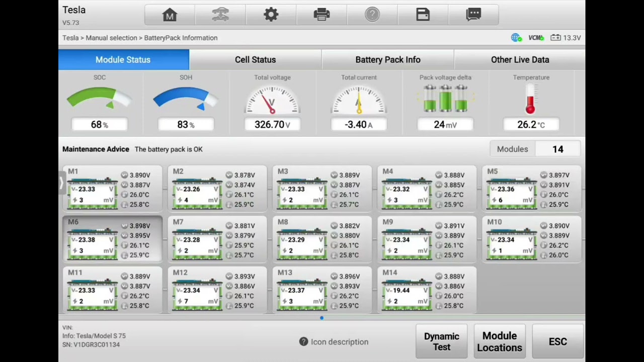The height and width of the screenshot is (362, 644).
Task: Select module M3 battery image
Action: (302, 194)
